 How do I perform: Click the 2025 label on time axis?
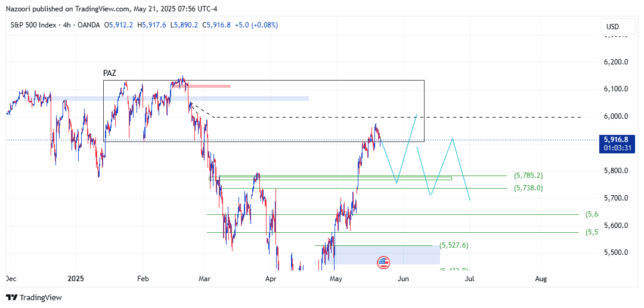tap(76, 279)
